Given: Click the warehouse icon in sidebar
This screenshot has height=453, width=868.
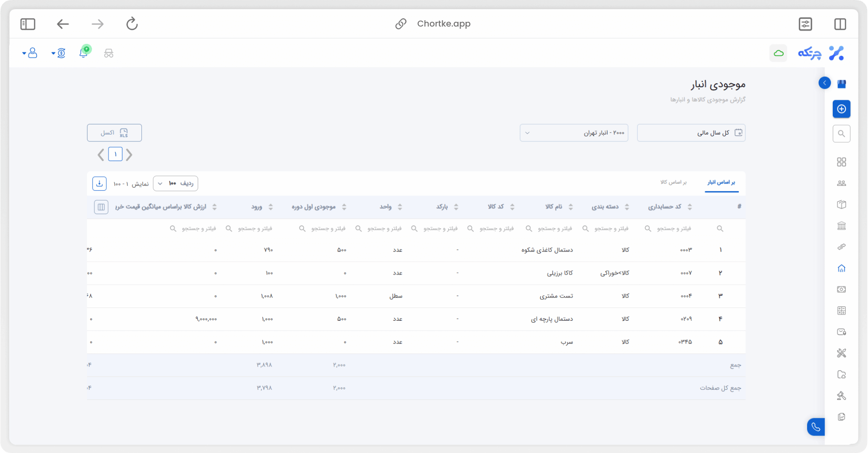Looking at the screenshot, I should coord(841,268).
